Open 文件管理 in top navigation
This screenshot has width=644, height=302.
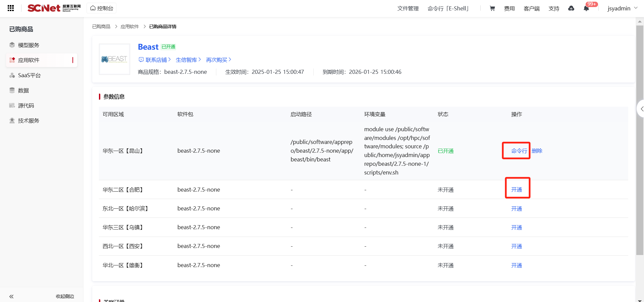408,8
